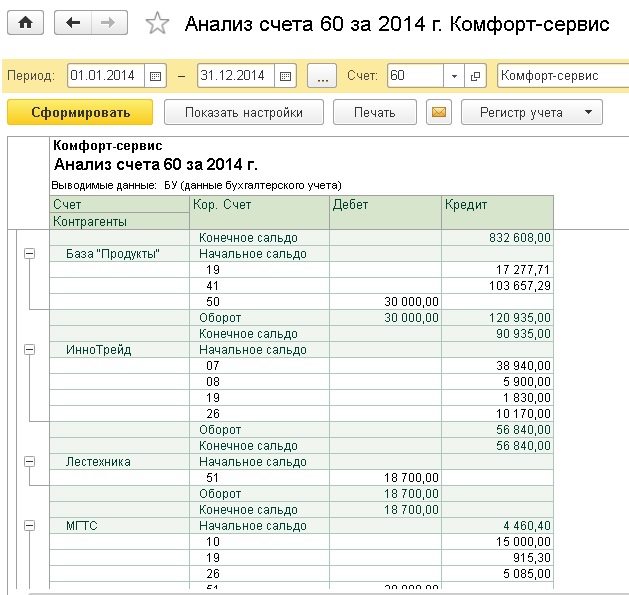
Task: Click the Дебет column header
Action: point(386,212)
